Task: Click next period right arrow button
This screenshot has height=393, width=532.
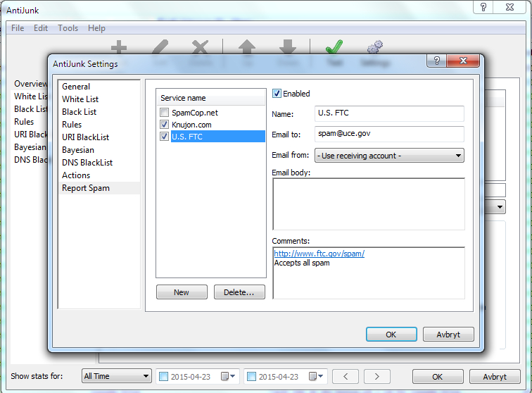Action: (x=376, y=376)
